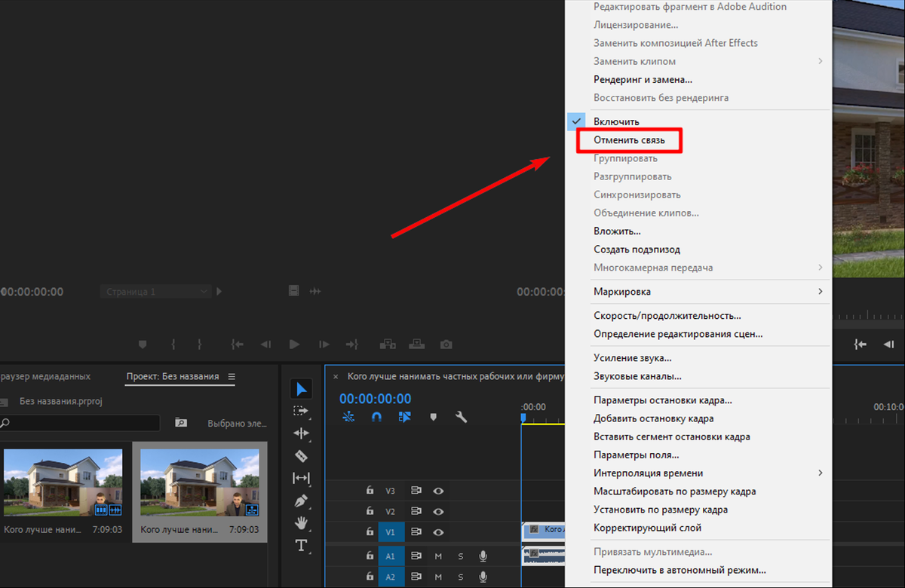Toggle Snap magnet in timeline
The height and width of the screenshot is (588, 905).
coord(376,416)
